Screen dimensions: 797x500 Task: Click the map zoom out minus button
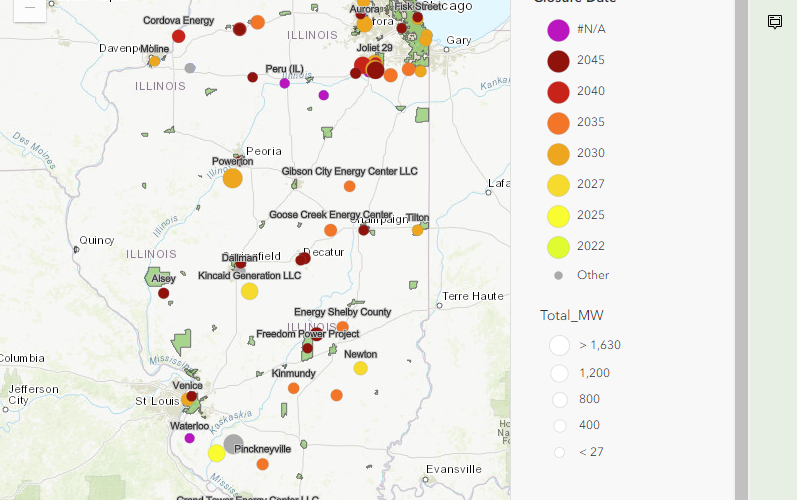[30, 9]
